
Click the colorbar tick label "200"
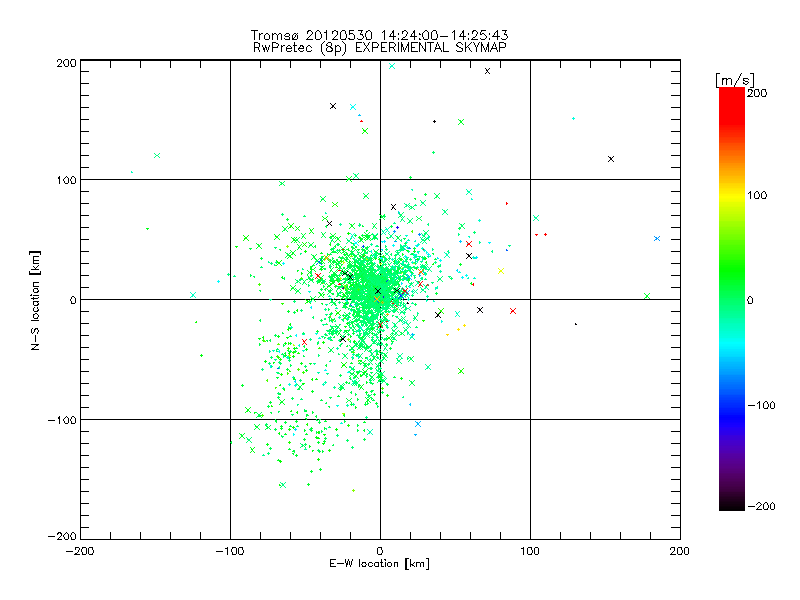[757, 93]
